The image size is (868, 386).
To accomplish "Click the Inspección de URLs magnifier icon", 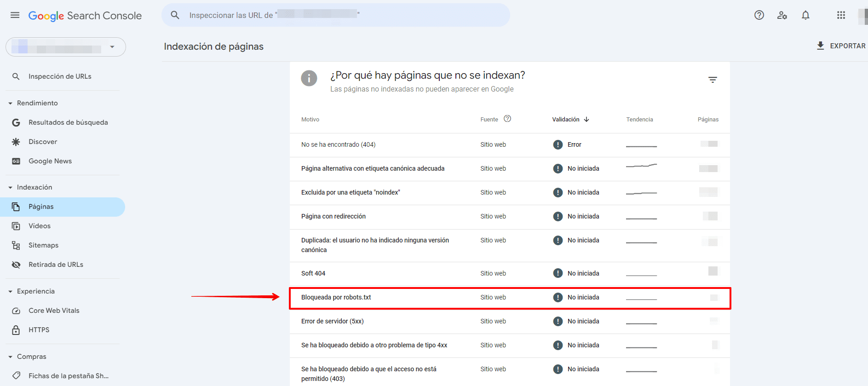I will tap(16, 76).
